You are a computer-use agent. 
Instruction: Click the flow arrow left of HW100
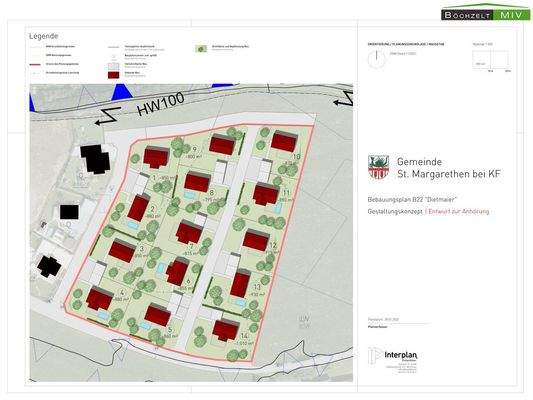108,116
